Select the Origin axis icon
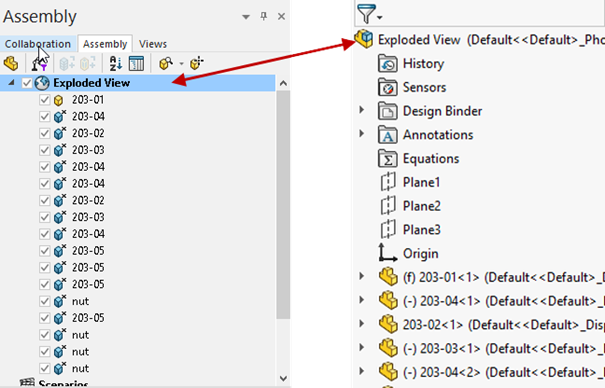The height and width of the screenshot is (388, 605). (387, 253)
